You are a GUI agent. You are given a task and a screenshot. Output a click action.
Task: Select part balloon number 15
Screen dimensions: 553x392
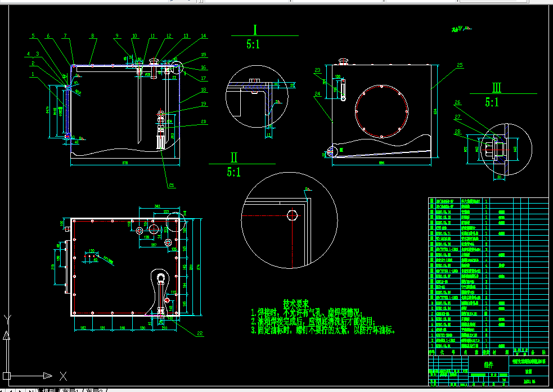204,55
